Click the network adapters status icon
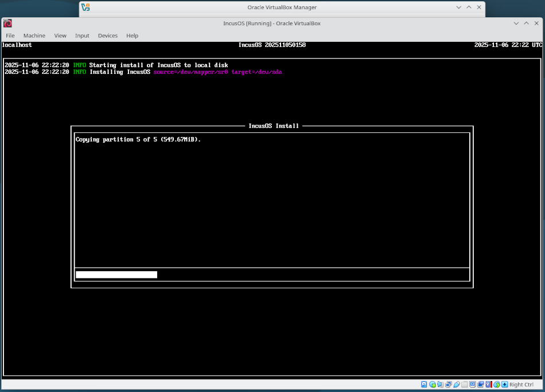This screenshot has width=545, height=392. [449, 385]
